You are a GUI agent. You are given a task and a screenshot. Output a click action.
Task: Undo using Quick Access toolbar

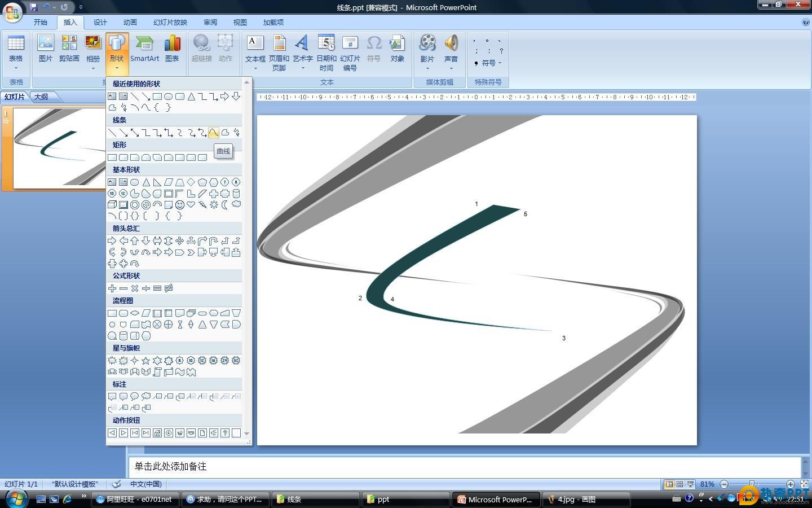coord(46,7)
